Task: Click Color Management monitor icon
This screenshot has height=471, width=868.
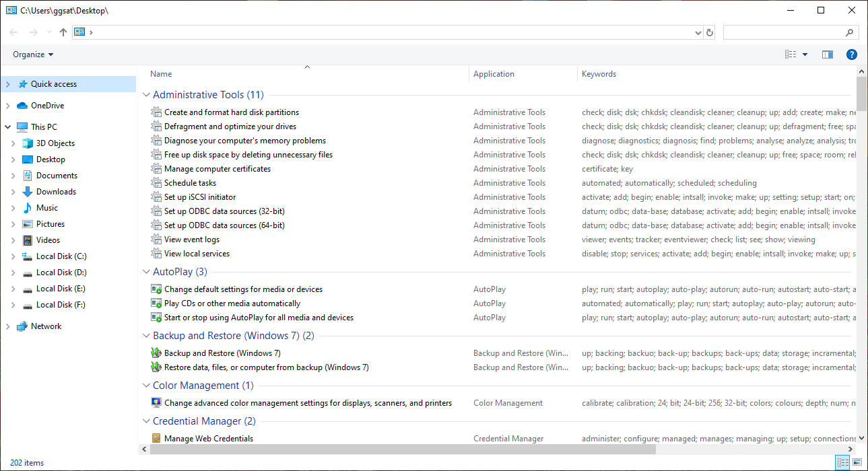Action: click(x=157, y=403)
